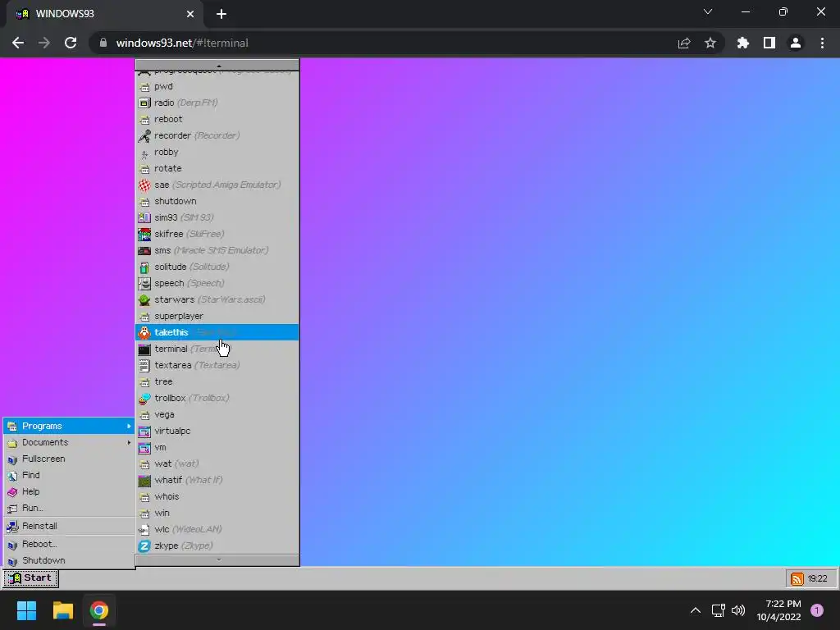Select the win program entry
The width and height of the screenshot is (840, 630).
point(217,513)
